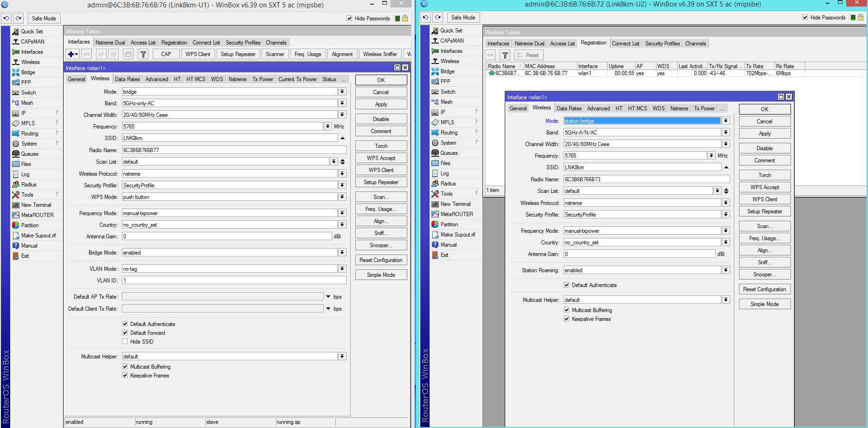The height and width of the screenshot is (428, 868).
Task: Open the Station Roaming dropdown
Action: coord(726,270)
